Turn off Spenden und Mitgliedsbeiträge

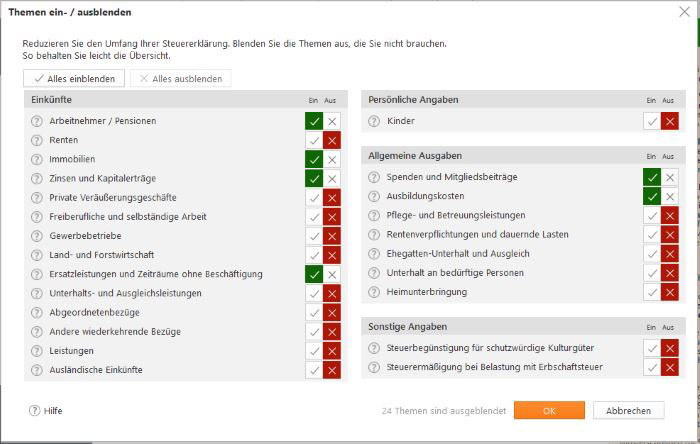(x=669, y=177)
